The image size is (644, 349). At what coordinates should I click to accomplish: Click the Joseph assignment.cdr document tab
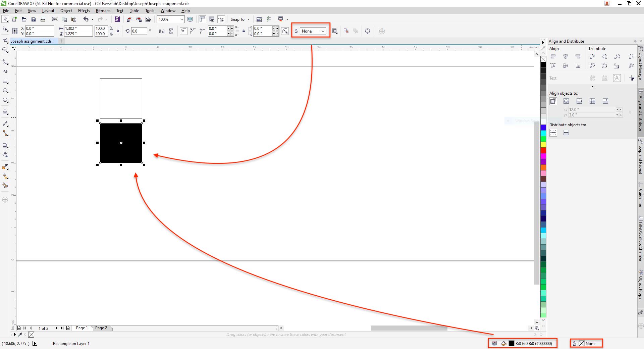31,41
